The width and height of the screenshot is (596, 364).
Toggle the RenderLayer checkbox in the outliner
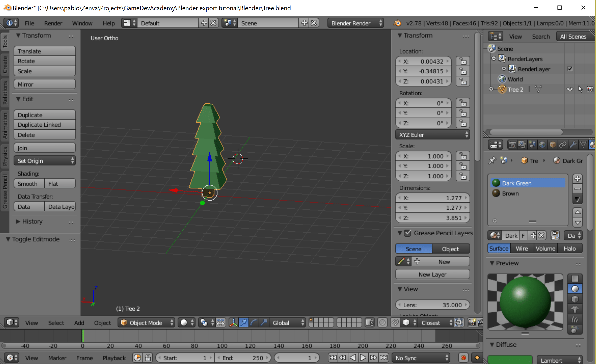point(570,69)
